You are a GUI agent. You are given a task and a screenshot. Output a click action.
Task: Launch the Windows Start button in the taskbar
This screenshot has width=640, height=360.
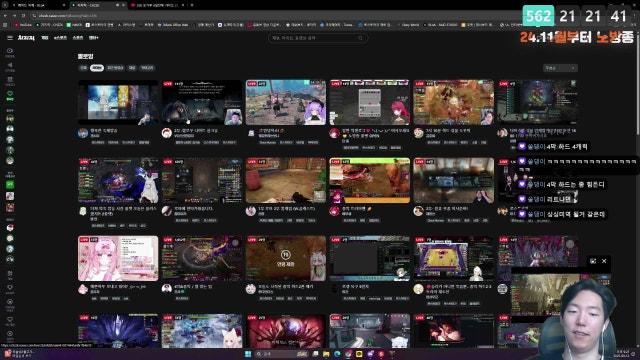point(248,353)
